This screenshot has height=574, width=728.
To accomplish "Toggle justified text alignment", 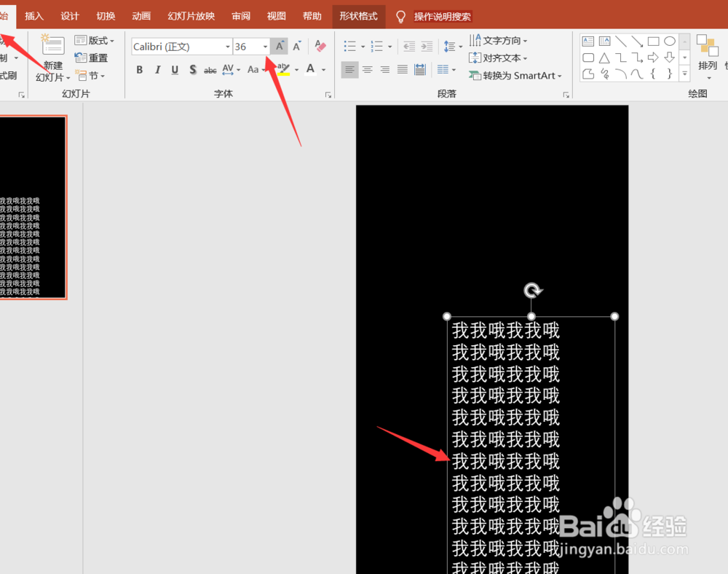I will (402, 70).
